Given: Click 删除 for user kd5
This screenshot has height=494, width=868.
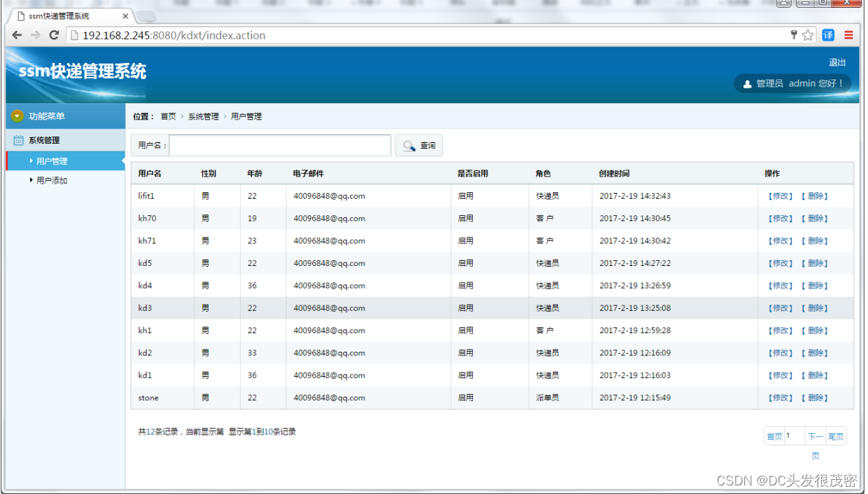Looking at the screenshot, I should tap(815, 263).
